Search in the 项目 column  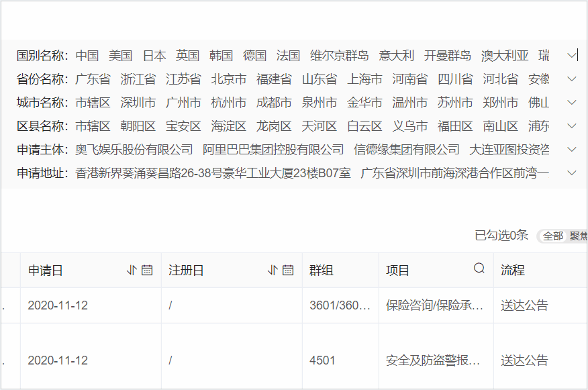(479, 268)
